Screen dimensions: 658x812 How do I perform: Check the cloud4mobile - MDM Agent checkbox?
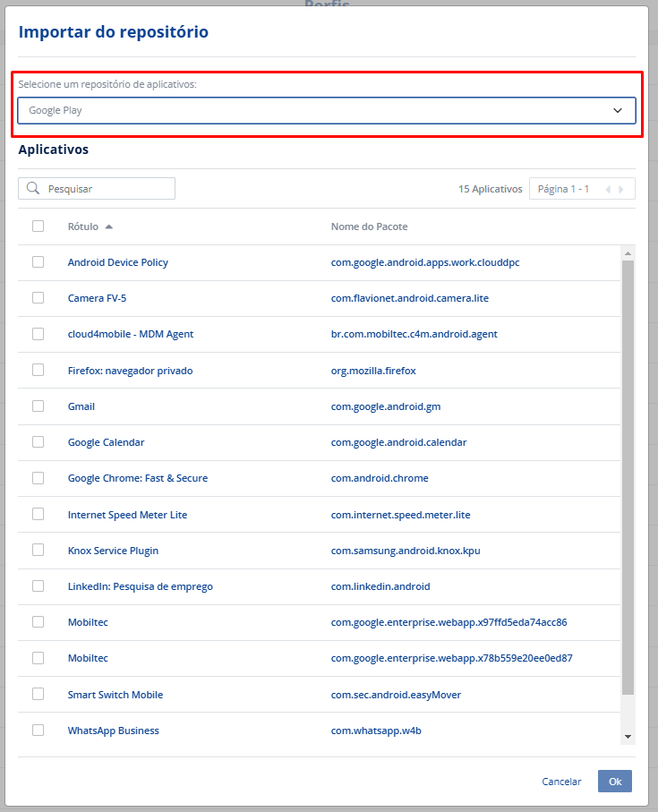pos(38,334)
